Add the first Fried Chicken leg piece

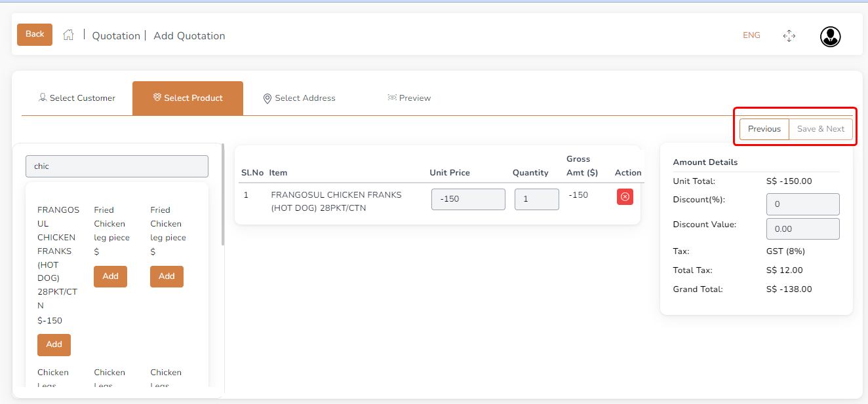(x=110, y=276)
